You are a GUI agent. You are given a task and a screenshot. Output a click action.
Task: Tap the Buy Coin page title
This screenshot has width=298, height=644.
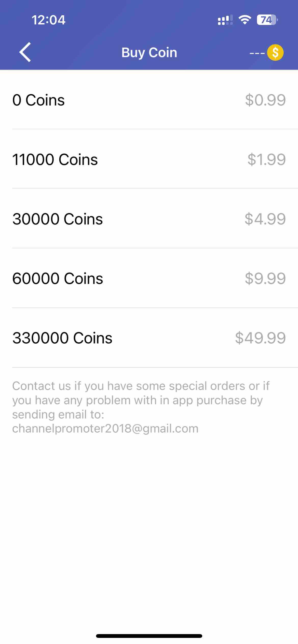pos(149,53)
